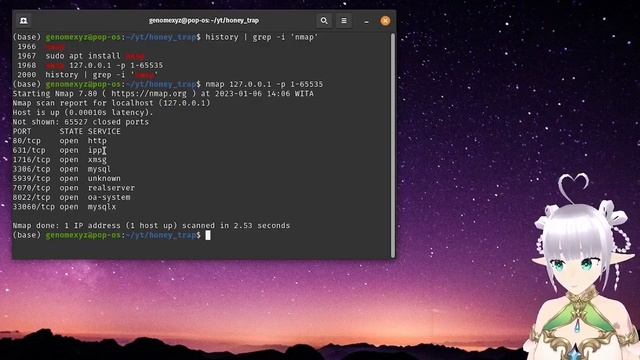The height and width of the screenshot is (360, 640).
Task: Open new terminal tab icon
Action: pos(24,20)
